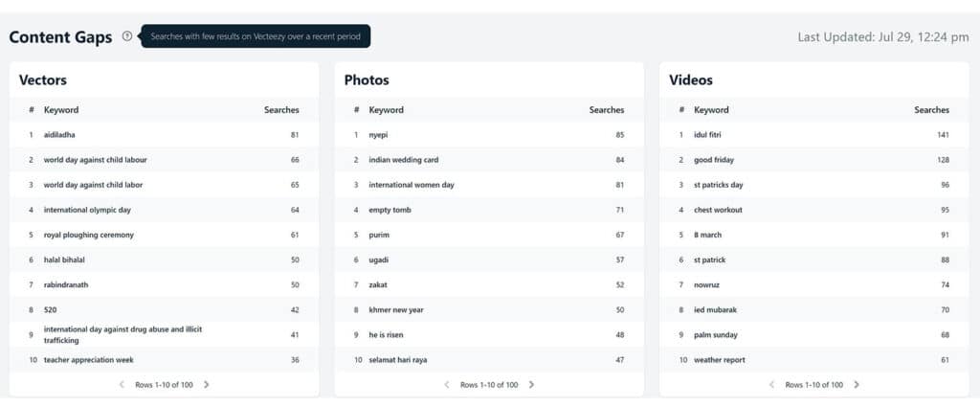Click the Searches column header in Vectors
The image size is (980, 407).
281,110
